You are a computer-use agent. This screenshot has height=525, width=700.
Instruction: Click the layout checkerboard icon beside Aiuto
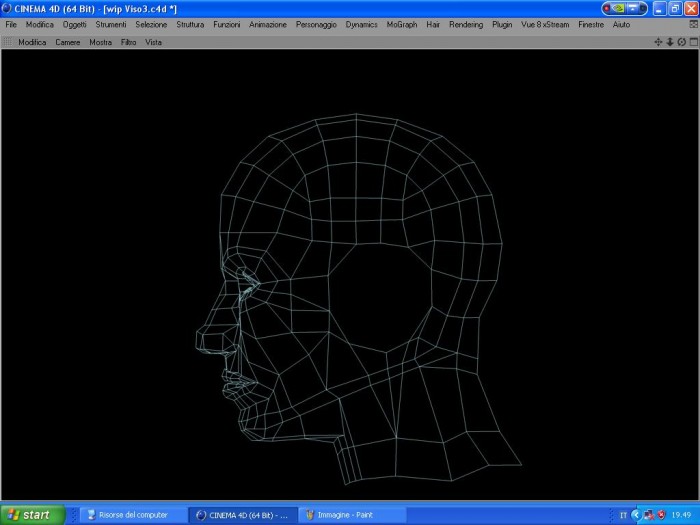point(693,25)
